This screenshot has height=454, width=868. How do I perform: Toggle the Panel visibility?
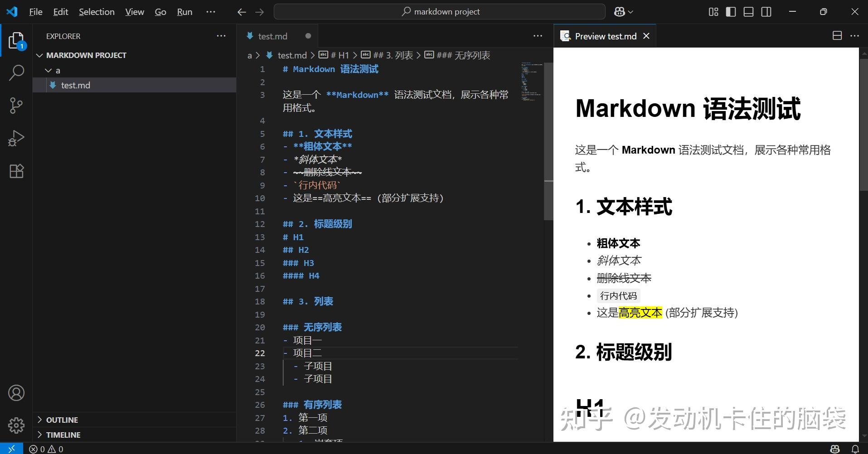pos(748,12)
